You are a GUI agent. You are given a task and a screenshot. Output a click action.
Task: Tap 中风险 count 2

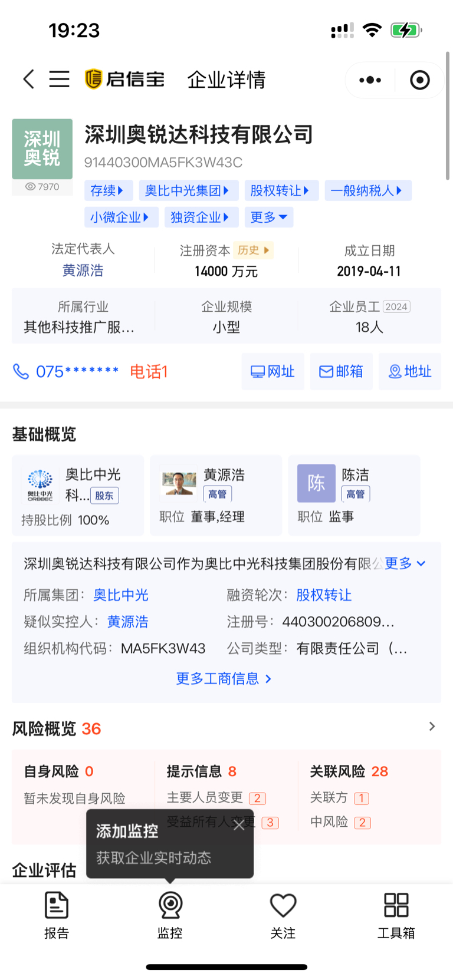(x=362, y=823)
